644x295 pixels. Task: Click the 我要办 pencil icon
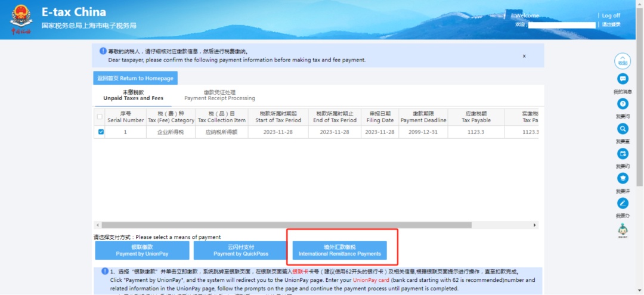(623, 203)
